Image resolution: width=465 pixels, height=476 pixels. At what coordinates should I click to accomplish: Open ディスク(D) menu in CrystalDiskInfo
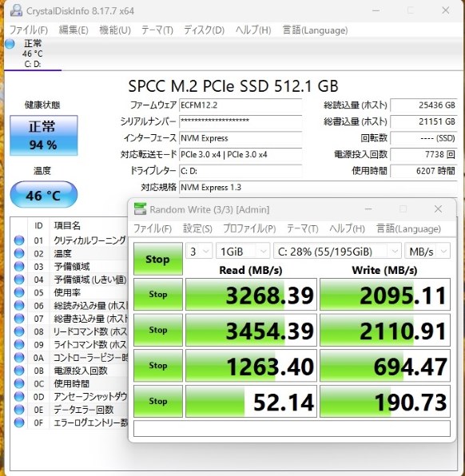pyautogui.click(x=204, y=30)
